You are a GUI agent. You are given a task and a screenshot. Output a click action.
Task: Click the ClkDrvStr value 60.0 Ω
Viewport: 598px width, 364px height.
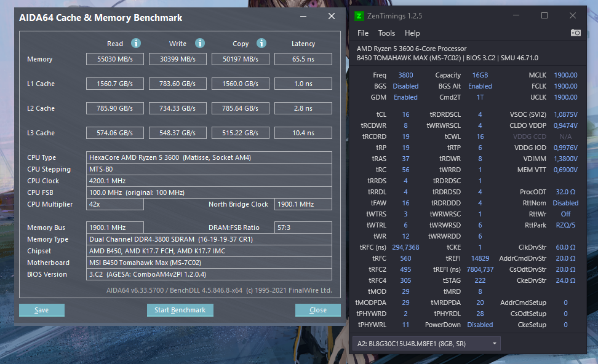tap(565, 247)
